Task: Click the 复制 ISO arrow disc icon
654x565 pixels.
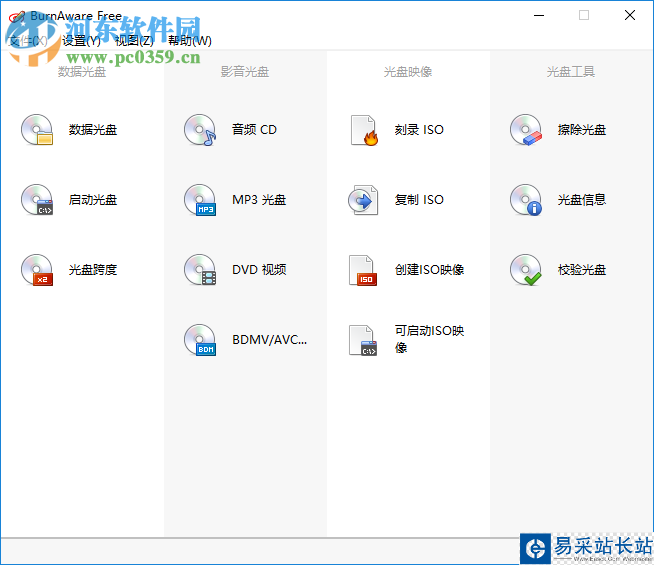Action: [363, 200]
